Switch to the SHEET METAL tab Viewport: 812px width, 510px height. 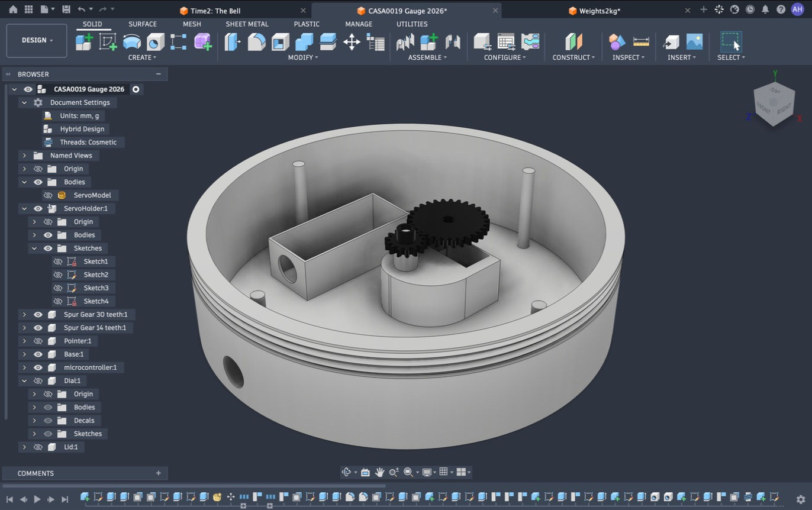point(247,24)
